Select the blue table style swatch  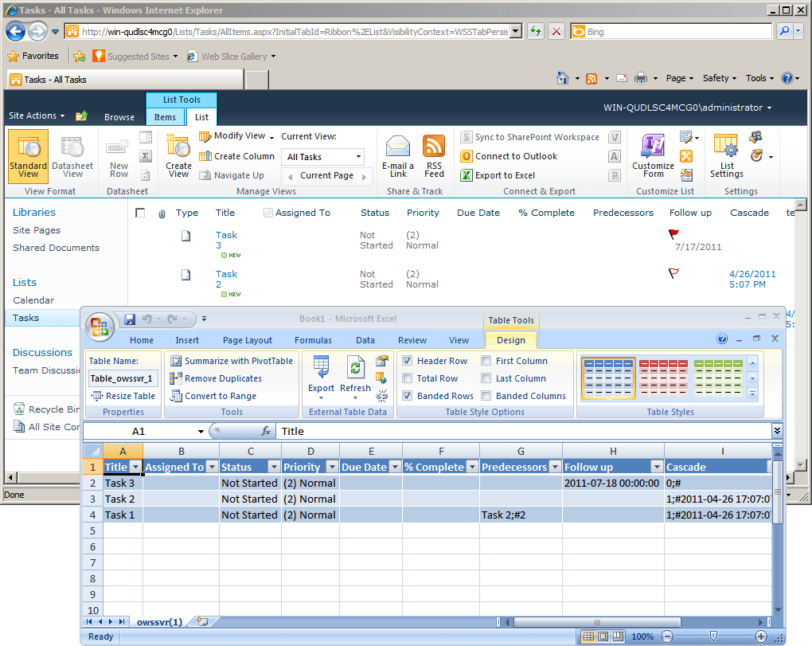608,378
